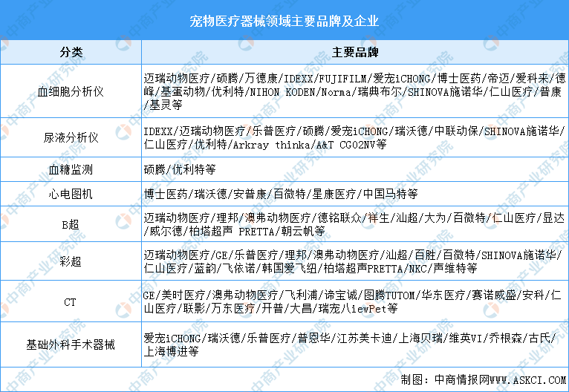Click the brands cell starting 爱宠iCHONG/瑞沃德/乐普医疗
The image size is (569, 392).
click(x=355, y=344)
